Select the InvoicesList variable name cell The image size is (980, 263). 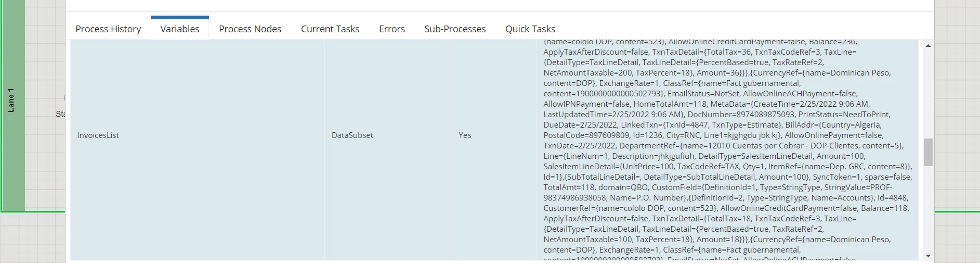[198, 135]
